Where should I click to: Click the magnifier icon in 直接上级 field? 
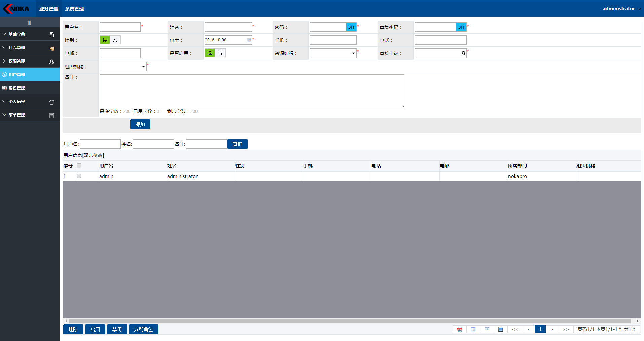pos(463,53)
